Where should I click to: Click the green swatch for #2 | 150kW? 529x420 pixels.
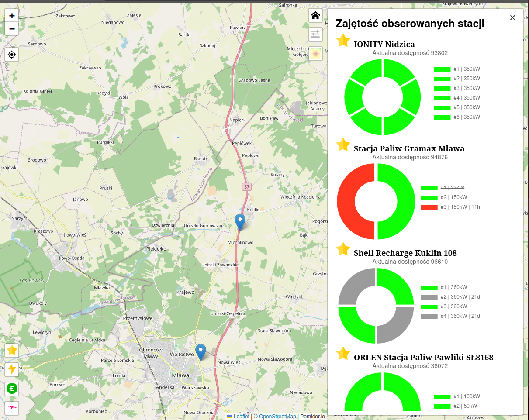(429, 197)
